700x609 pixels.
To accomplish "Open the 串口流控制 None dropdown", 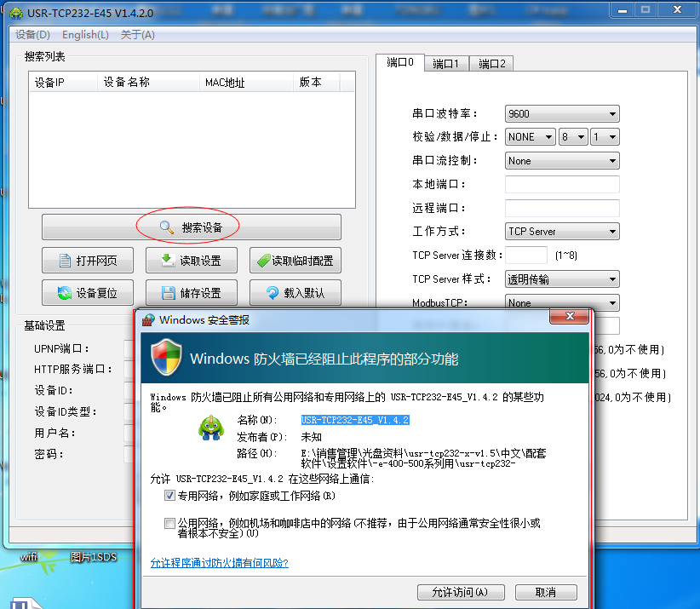I will pos(562,161).
